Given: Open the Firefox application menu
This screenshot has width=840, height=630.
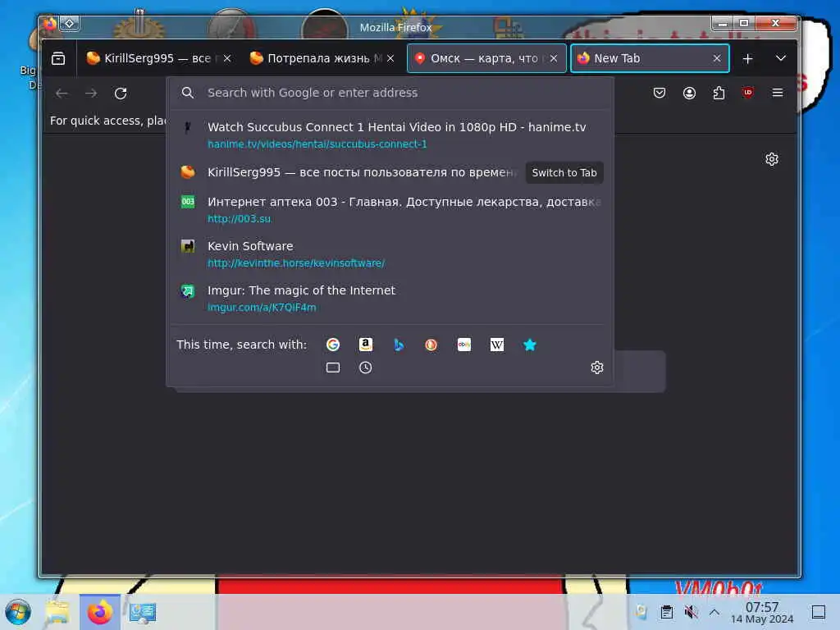Looking at the screenshot, I should (x=778, y=93).
